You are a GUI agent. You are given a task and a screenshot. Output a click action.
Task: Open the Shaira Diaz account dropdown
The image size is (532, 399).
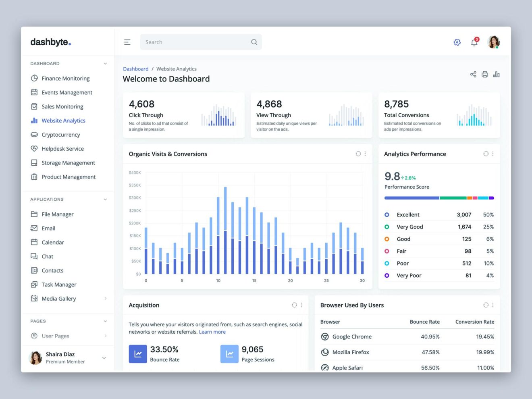(x=104, y=358)
